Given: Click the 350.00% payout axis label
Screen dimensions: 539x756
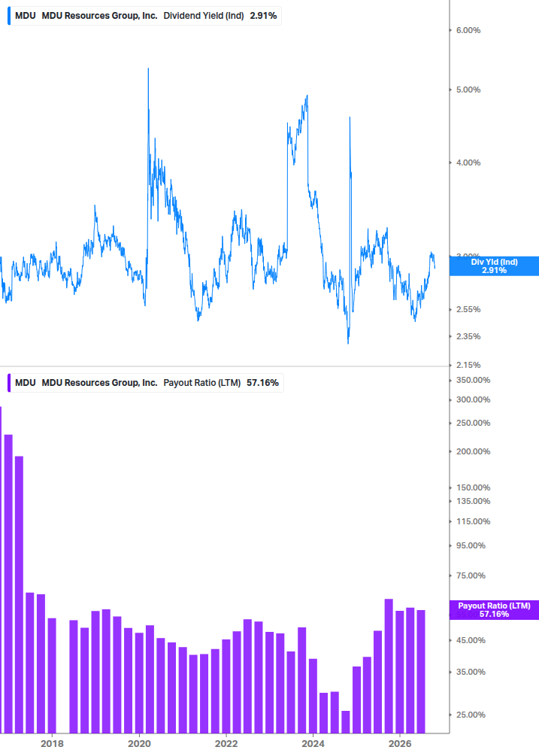Looking at the screenshot, I should tap(473, 381).
